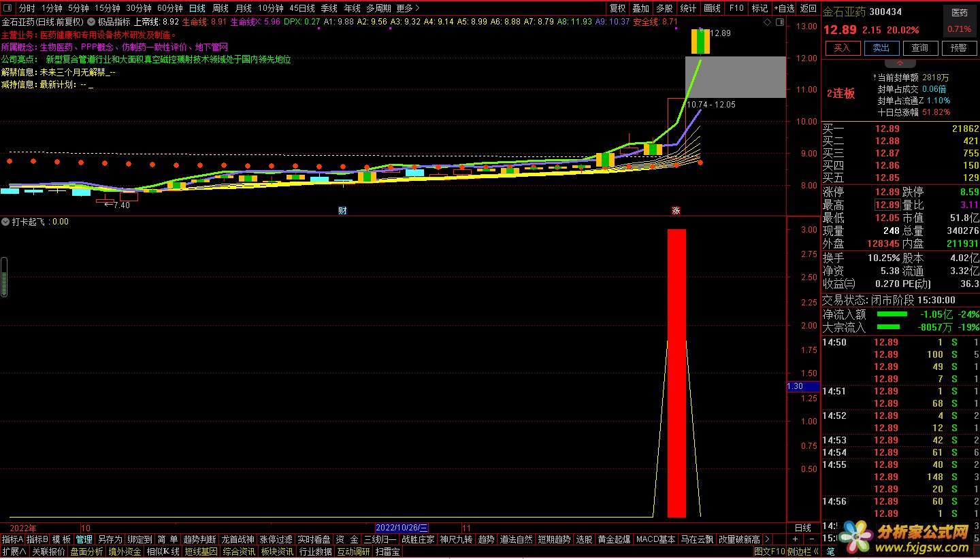Select the MACD基本 indicator tab
Screen dimensions: 980x559
(656, 539)
